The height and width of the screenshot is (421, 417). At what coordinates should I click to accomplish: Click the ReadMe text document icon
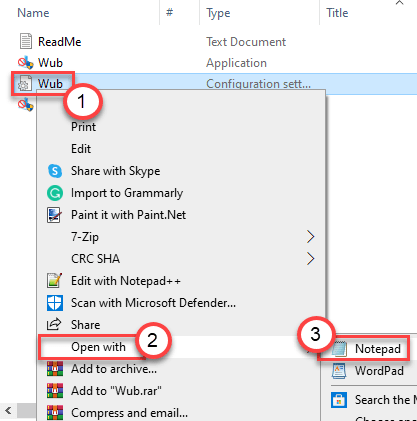tap(26, 41)
